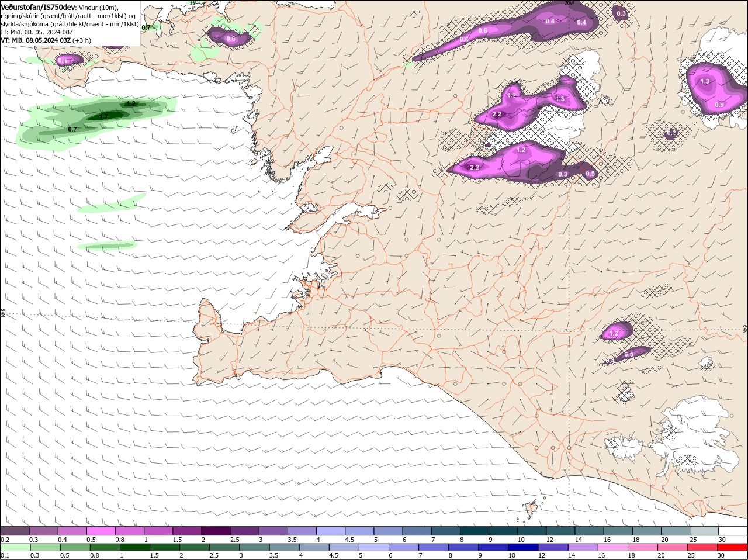Pick the dark navy swatch labeled 10 in rain legend
The image size is (748, 560).
point(523,547)
